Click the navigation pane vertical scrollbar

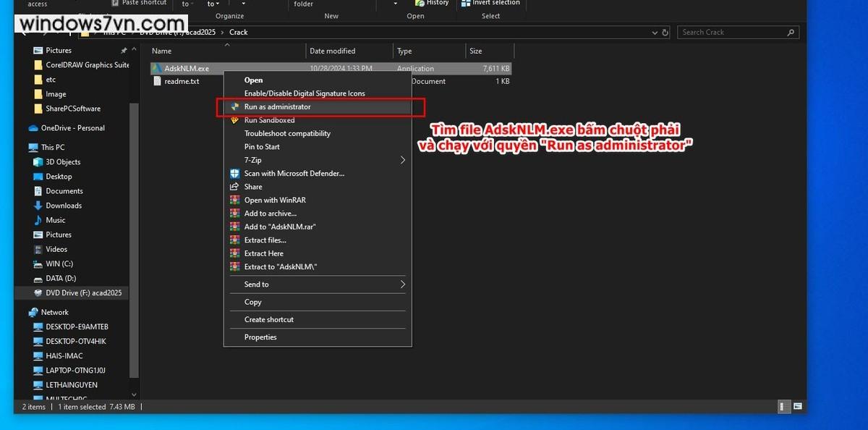pyautogui.click(x=133, y=217)
